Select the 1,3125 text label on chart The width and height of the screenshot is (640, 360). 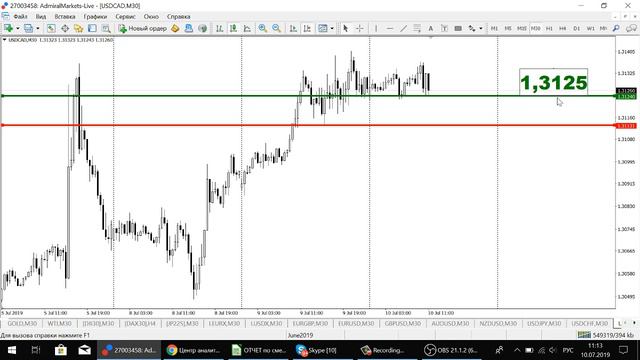(553, 82)
